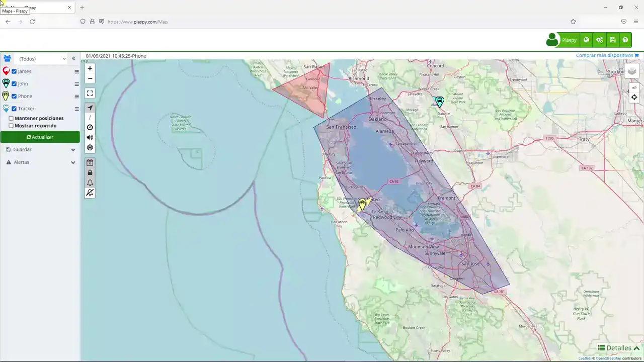Open the settings gears icon in header
The height and width of the screenshot is (362, 644).
click(599, 40)
